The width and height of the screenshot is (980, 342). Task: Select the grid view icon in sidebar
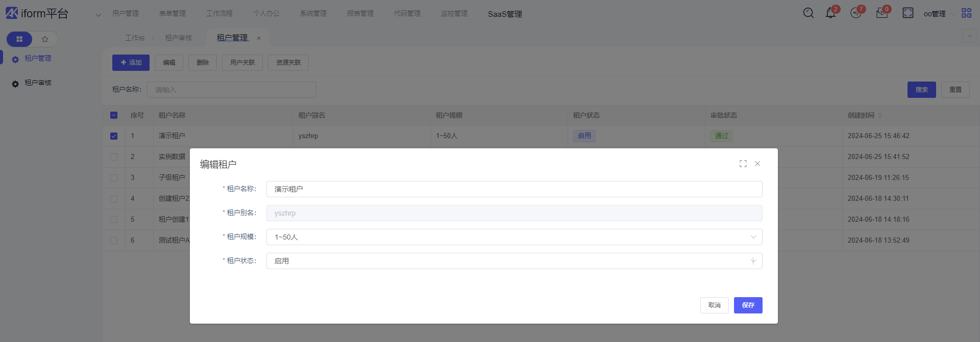click(x=19, y=39)
